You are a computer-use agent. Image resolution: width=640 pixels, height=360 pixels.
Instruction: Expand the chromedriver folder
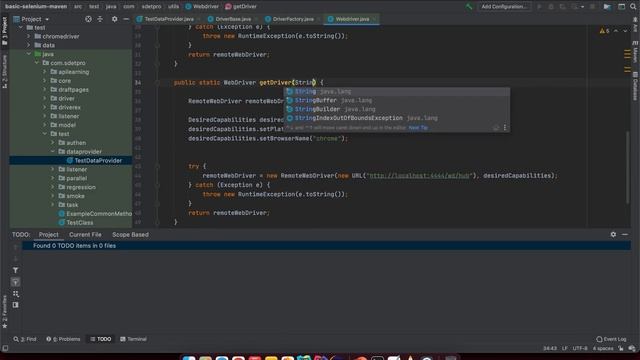[x=29, y=36]
